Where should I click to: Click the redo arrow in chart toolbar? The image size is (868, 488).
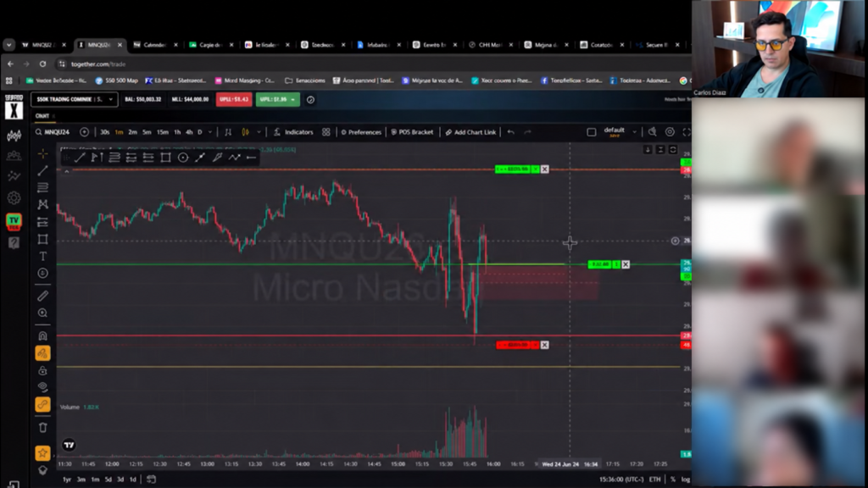(527, 132)
